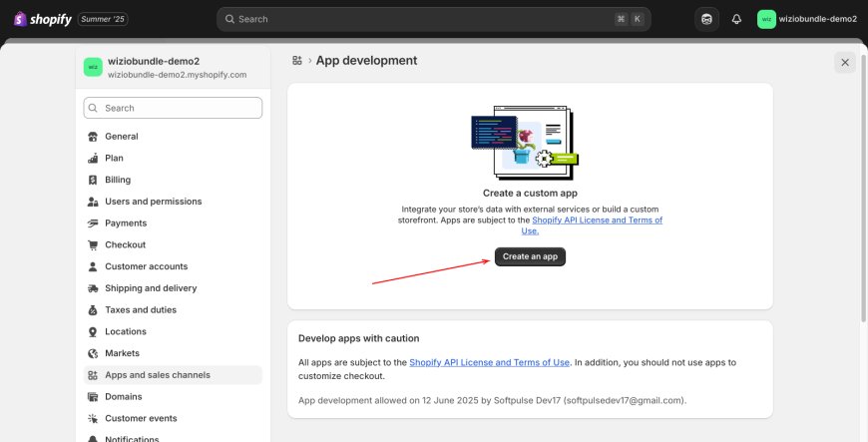Screen dimensions: 868x442
Task: Click the Markets globe icon
Action: pos(93,353)
